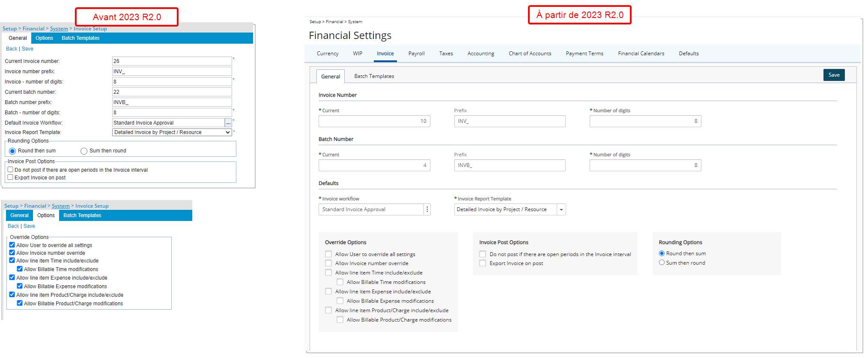Uncheck checked 'Allow line item Time include/exclude' box
The width and height of the screenshot is (868, 358).
12,260
